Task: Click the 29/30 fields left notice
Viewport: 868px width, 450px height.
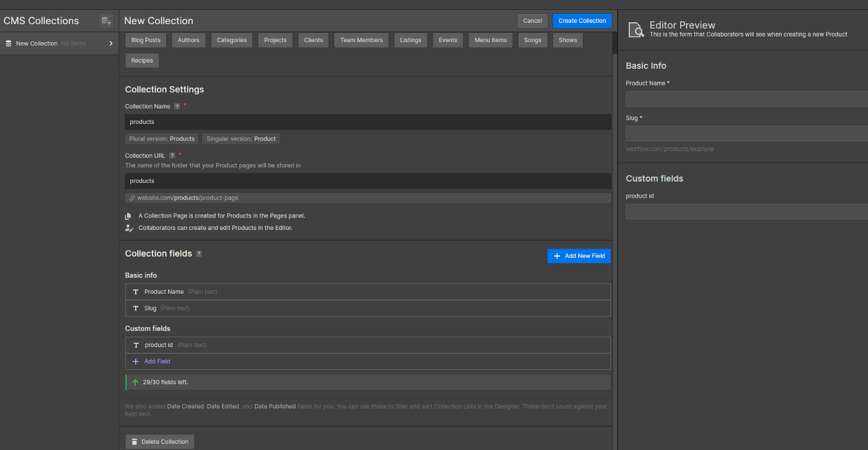Action: (x=368, y=382)
